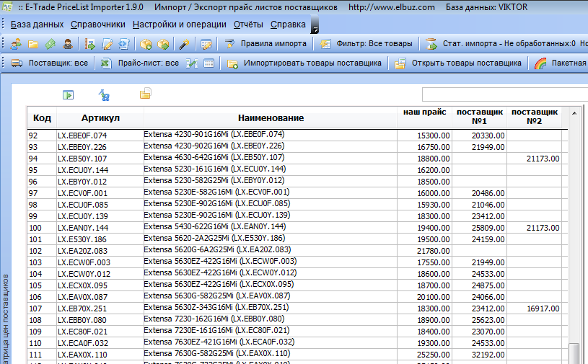Click the box with green plus icon
Screen dimensions: 588x364
pos(146,44)
